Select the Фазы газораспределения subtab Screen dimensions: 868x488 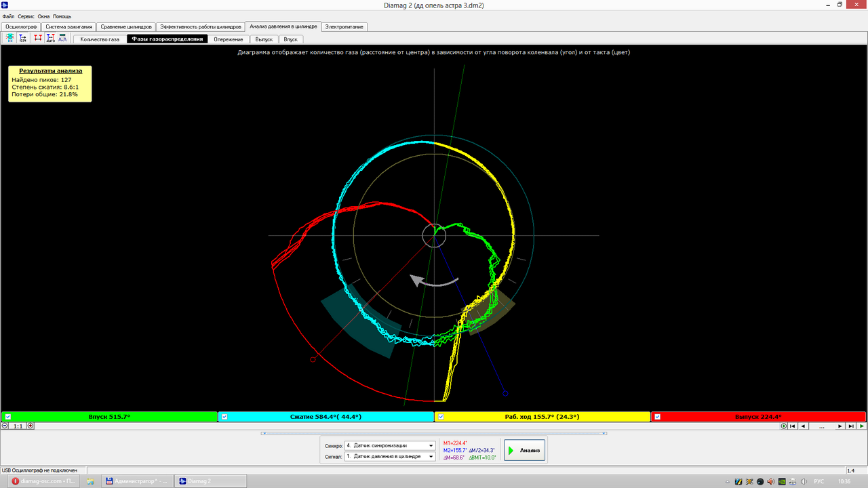(x=167, y=39)
